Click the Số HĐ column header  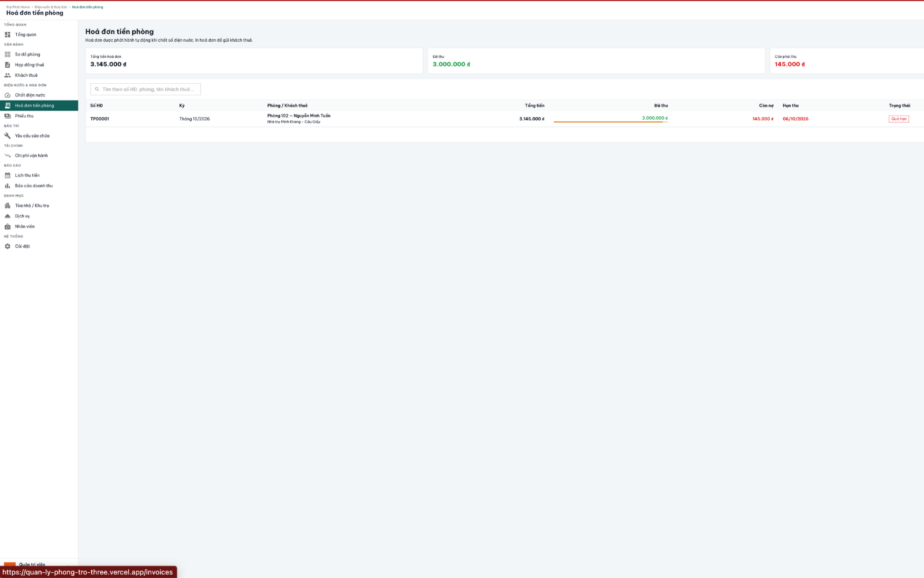96,106
